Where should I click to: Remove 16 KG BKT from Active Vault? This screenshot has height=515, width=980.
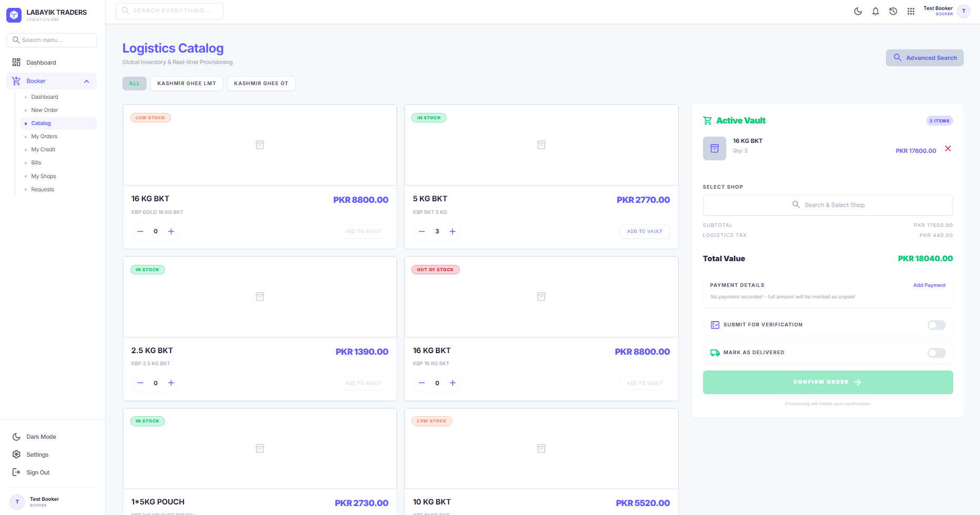[x=948, y=149]
